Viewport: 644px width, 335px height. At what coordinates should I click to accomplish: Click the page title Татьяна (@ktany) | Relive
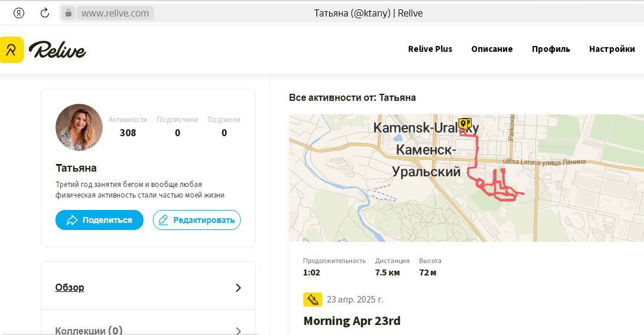pos(368,13)
